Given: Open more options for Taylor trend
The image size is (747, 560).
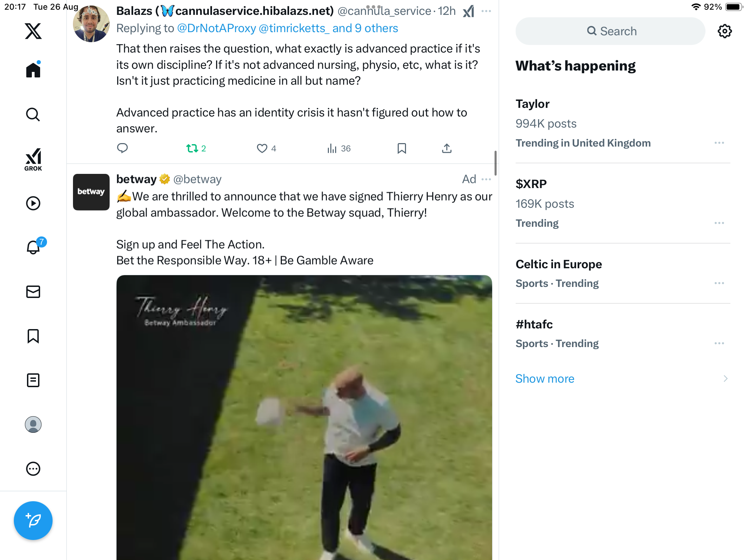Looking at the screenshot, I should pos(719,143).
